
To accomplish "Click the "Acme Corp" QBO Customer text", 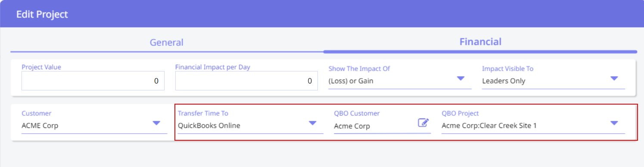I will click(352, 126).
